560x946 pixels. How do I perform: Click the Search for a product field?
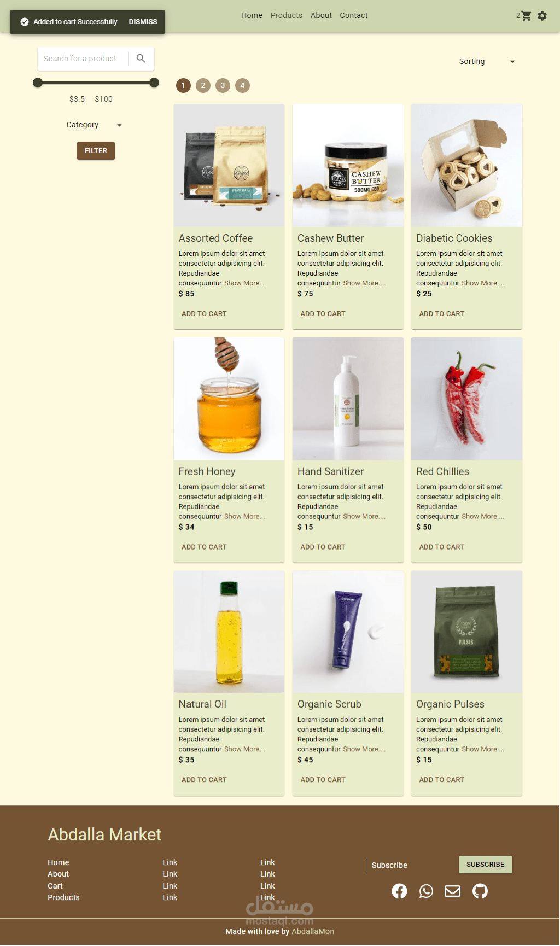pos(82,59)
